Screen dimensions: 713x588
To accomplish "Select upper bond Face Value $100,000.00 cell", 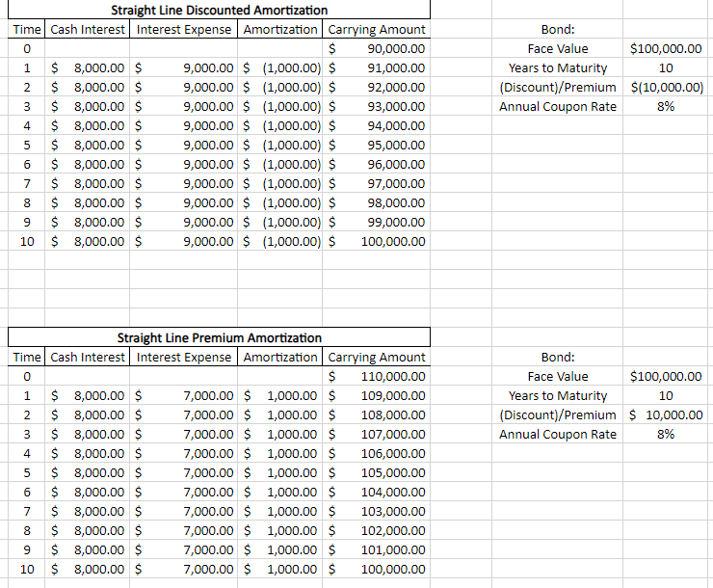I will click(x=666, y=48).
